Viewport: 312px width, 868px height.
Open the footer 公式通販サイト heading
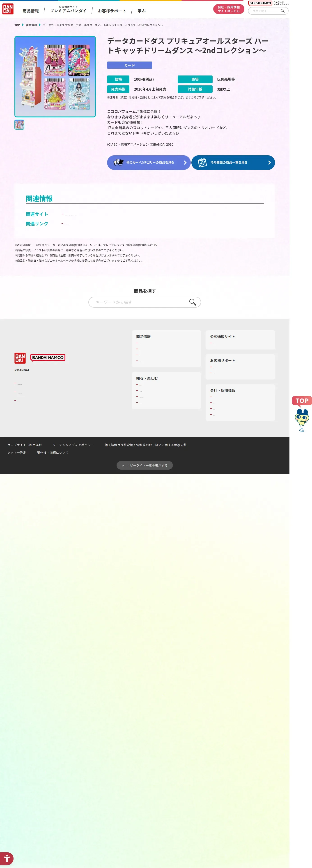click(x=222, y=337)
